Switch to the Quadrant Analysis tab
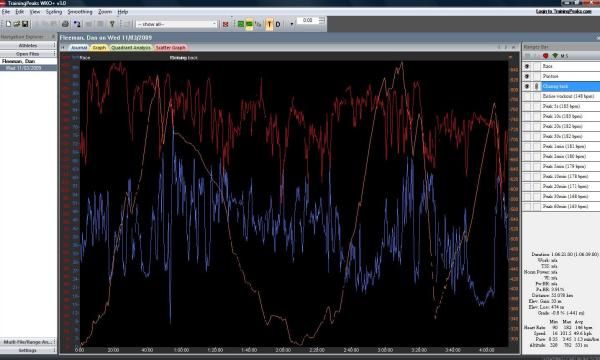The image size is (600, 360). [131, 47]
